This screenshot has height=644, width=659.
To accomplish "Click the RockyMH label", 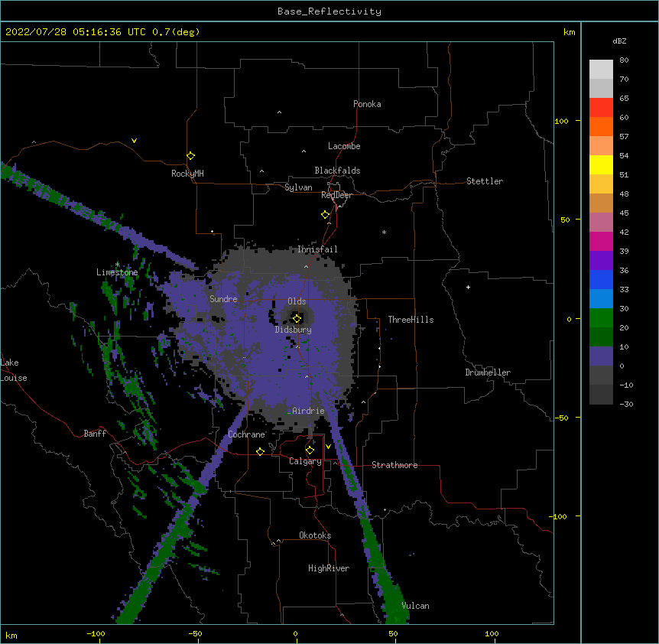I will coord(187,174).
